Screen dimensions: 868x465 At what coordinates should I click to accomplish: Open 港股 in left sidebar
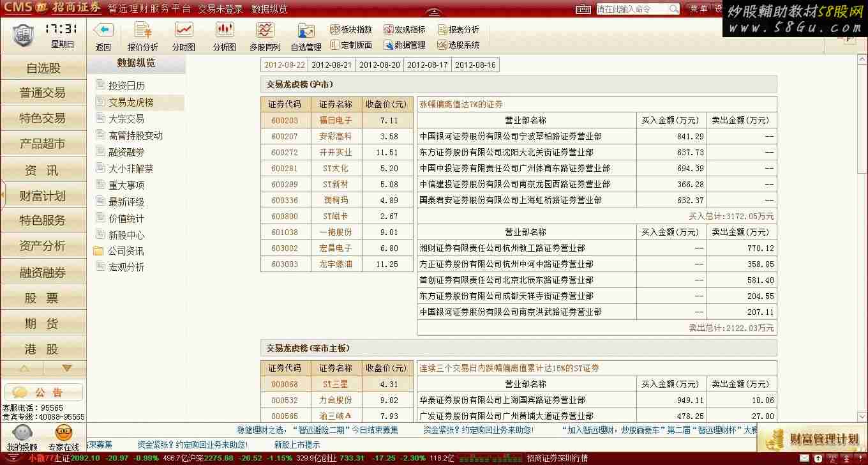pos(43,349)
